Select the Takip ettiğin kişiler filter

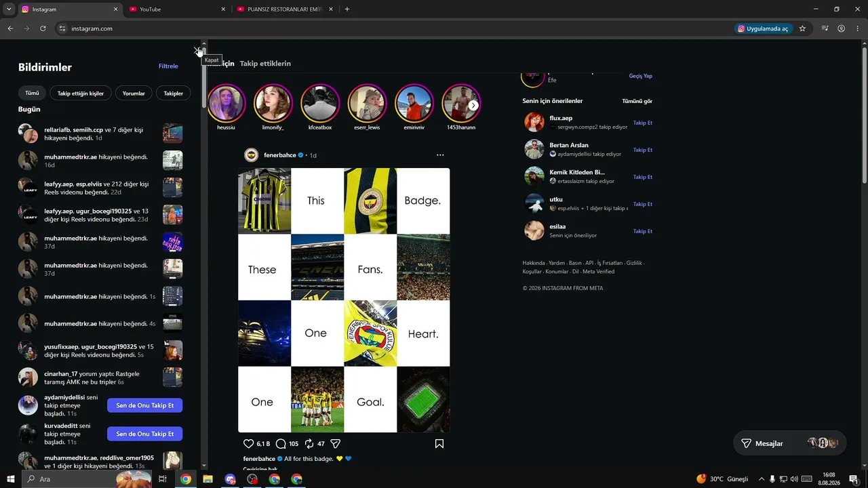coord(81,93)
